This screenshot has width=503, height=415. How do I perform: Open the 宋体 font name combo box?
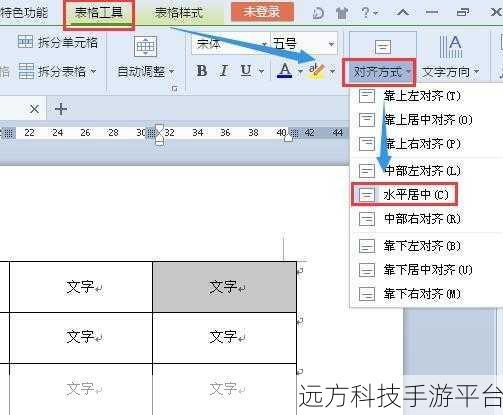pos(231,43)
